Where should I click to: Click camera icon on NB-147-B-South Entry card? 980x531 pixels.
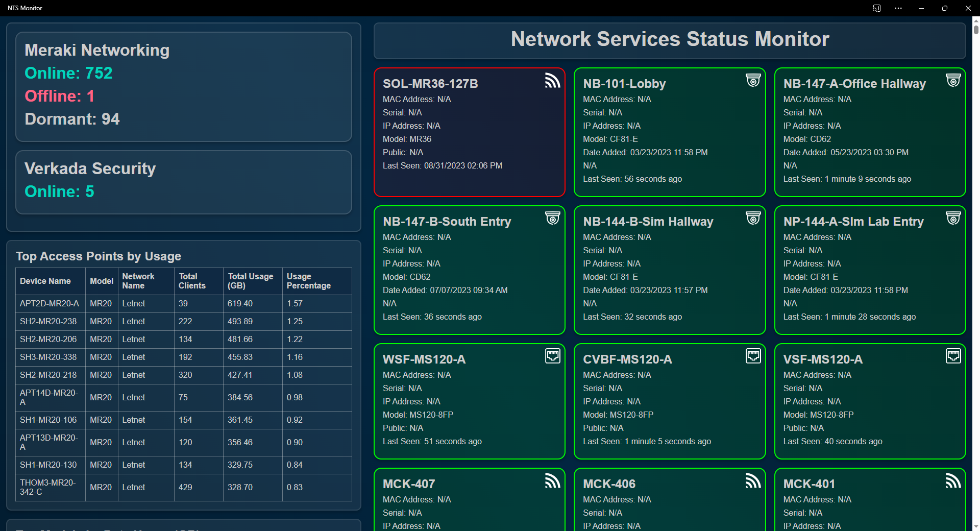tap(553, 219)
